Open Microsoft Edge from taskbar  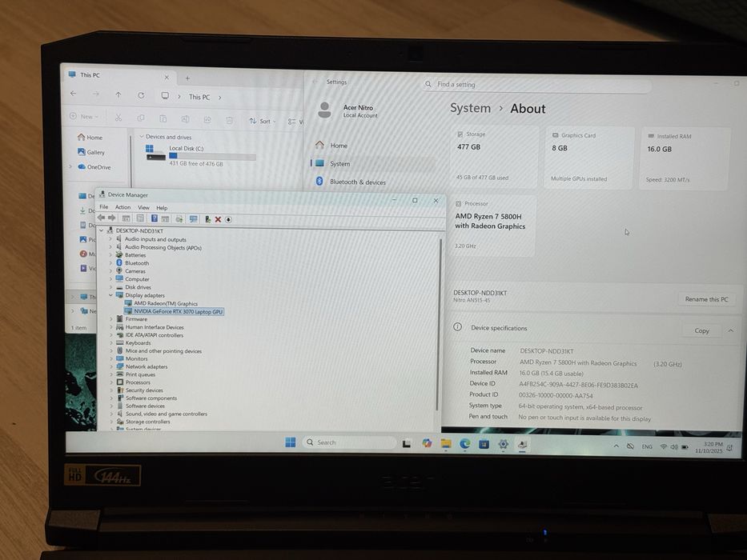(x=465, y=444)
